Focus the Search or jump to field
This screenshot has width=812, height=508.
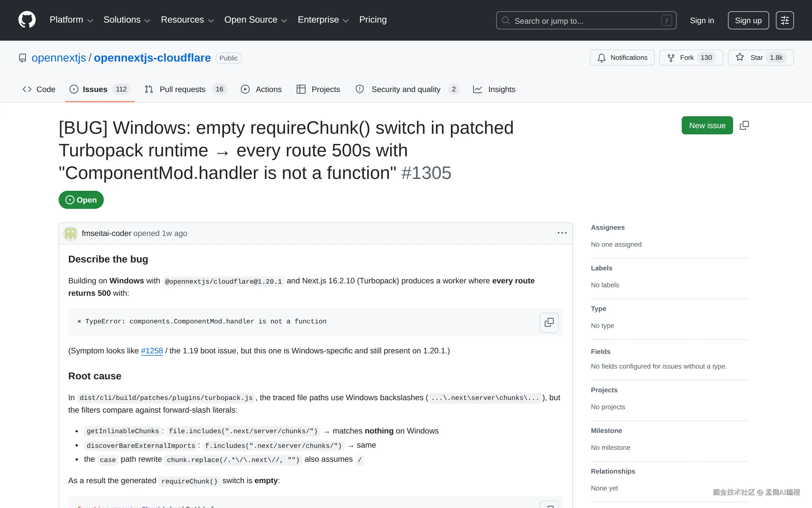pos(586,21)
